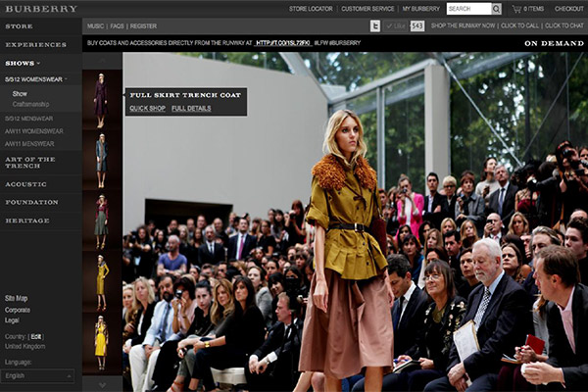Click Shop the Runway Now
This screenshot has width=588, height=392.
coord(463,25)
